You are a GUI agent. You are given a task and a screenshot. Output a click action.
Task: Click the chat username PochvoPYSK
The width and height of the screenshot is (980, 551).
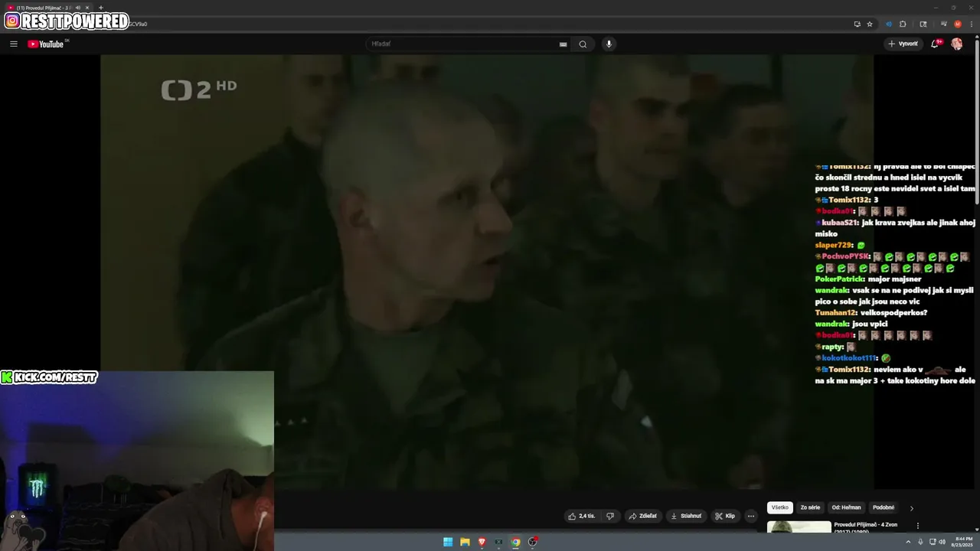[x=846, y=256]
